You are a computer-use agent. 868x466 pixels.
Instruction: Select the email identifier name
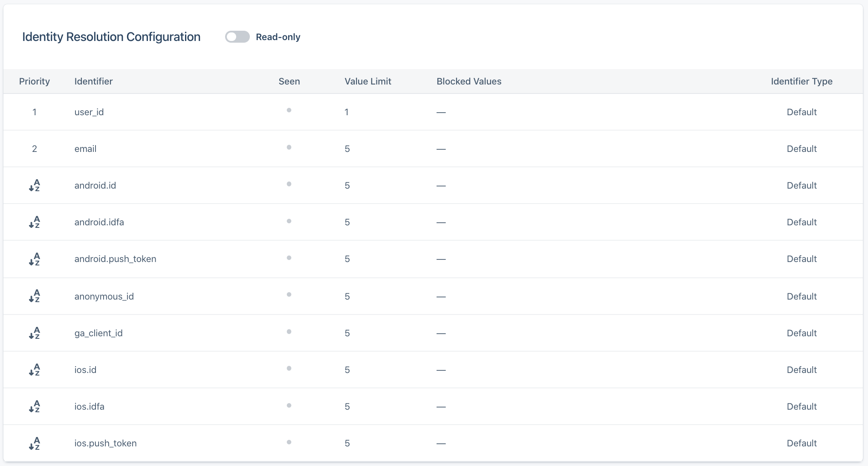click(x=85, y=149)
